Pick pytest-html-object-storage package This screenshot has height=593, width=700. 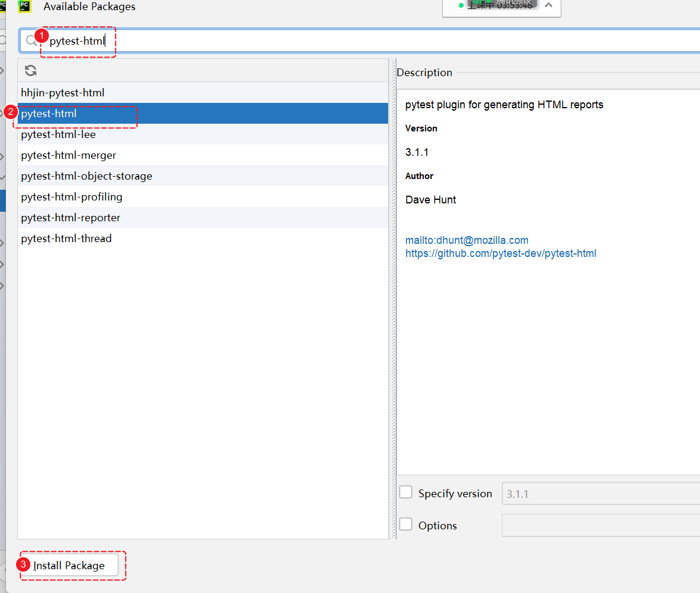click(203, 176)
